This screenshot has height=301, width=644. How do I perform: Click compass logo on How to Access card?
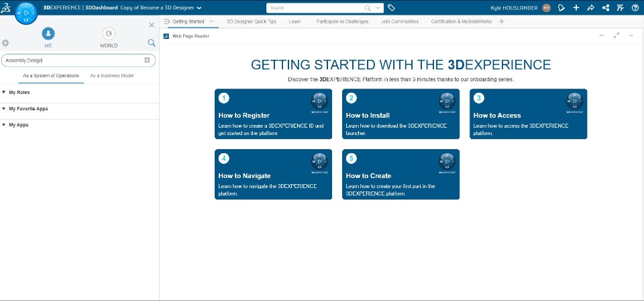coord(575,102)
